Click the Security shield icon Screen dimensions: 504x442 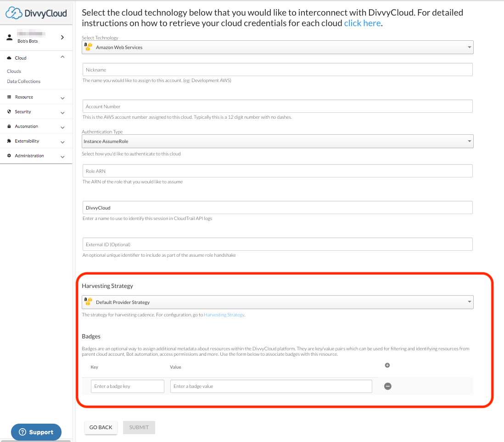[x=9, y=112]
